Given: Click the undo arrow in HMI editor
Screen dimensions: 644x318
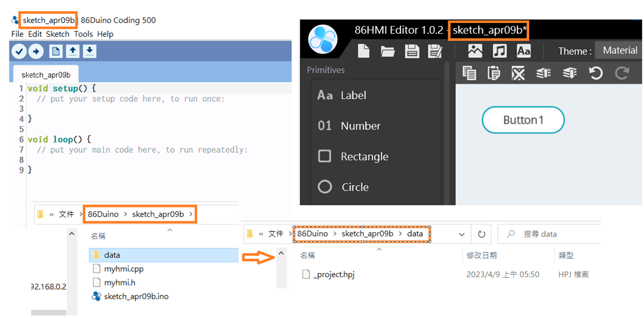Looking at the screenshot, I should [596, 73].
